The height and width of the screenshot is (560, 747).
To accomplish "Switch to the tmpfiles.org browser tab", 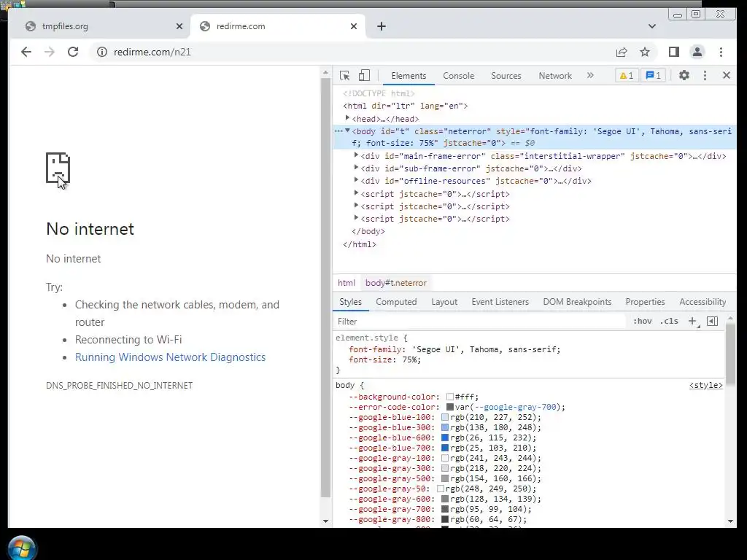I will point(102,26).
